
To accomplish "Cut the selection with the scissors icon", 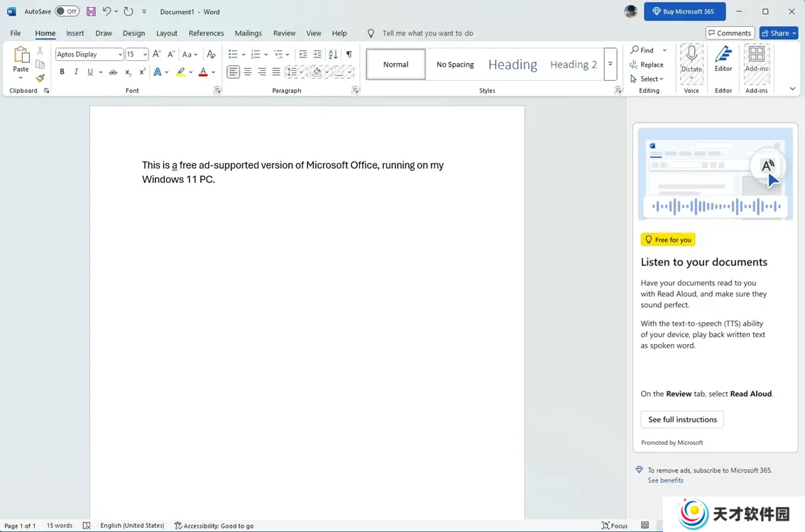I will pyautogui.click(x=40, y=50).
